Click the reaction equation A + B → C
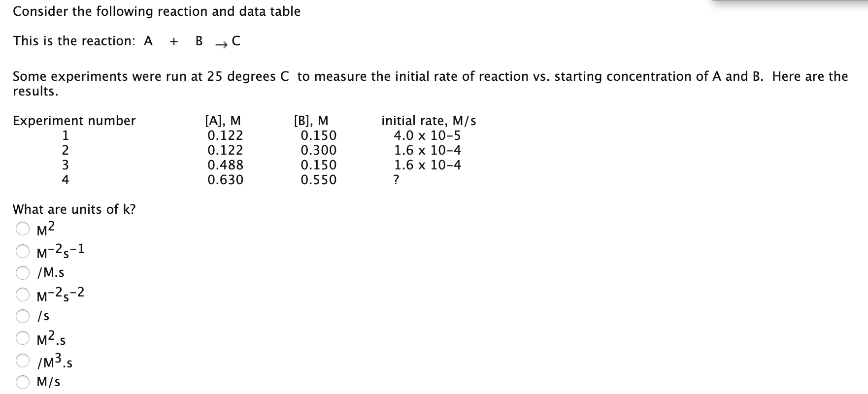The height and width of the screenshot is (394, 868). [x=125, y=41]
